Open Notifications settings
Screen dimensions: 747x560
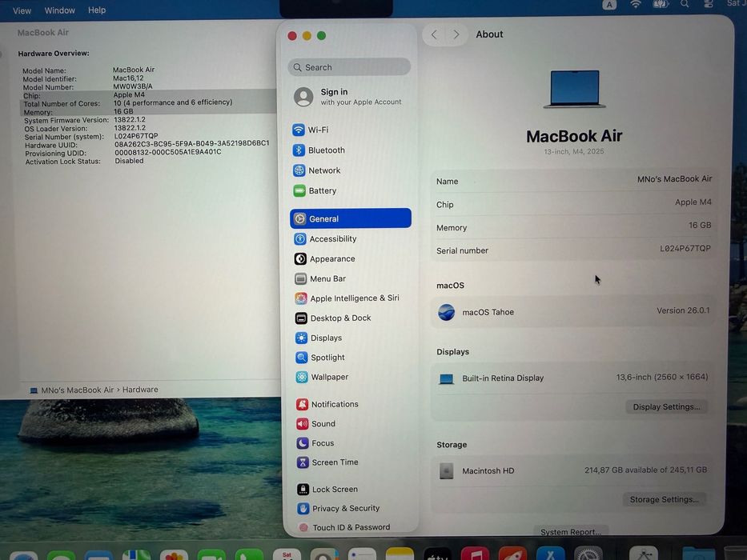327,404
